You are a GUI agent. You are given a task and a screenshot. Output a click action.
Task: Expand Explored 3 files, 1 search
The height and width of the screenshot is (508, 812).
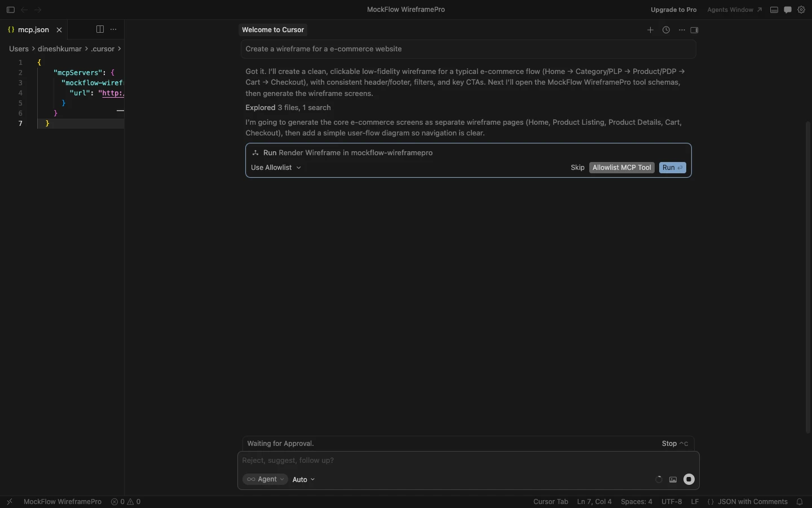click(288, 108)
